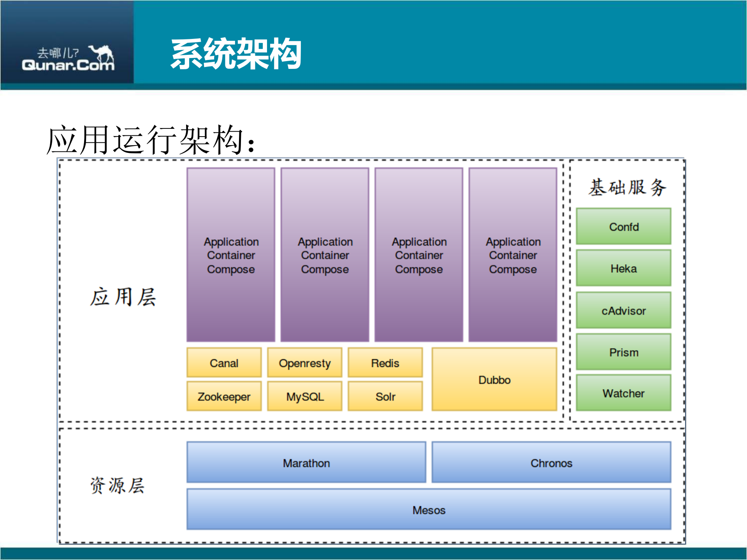Select the Confd service box
Viewport: 747px width, 560px height.
tap(623, 226)
